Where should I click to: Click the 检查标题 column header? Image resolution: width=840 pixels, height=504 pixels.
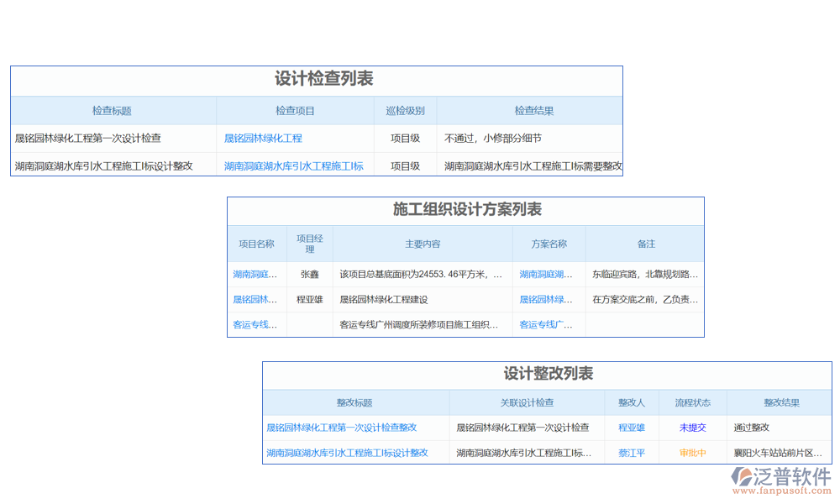[x=112, y=111]
